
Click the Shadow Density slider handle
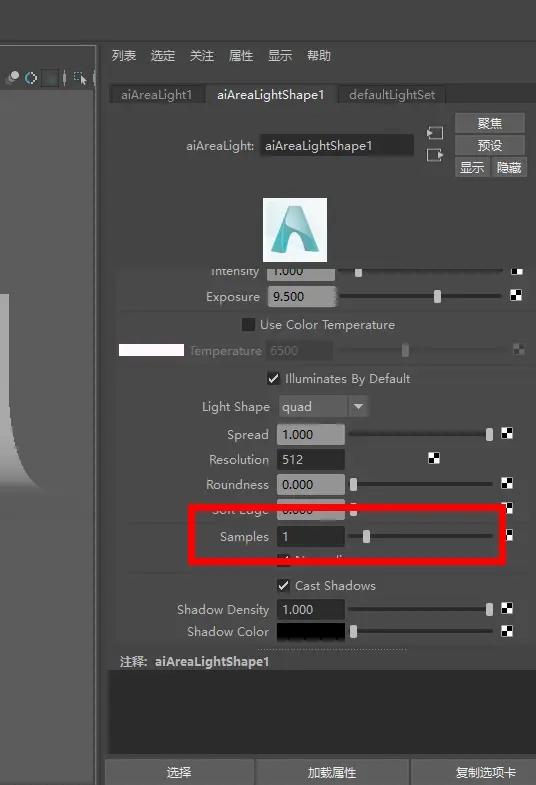click(x=489, y=609)
